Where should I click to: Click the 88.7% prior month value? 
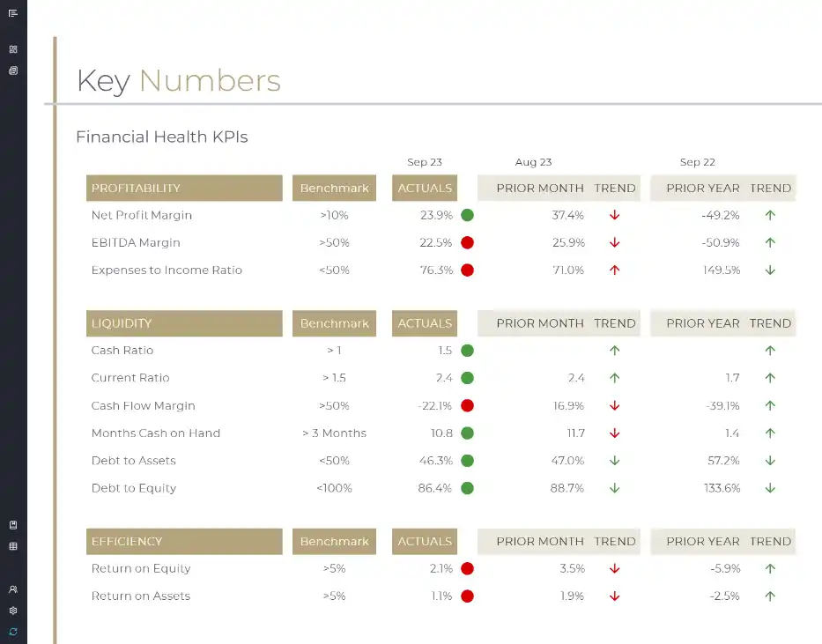pyautogui.click(x=567, y=488)
